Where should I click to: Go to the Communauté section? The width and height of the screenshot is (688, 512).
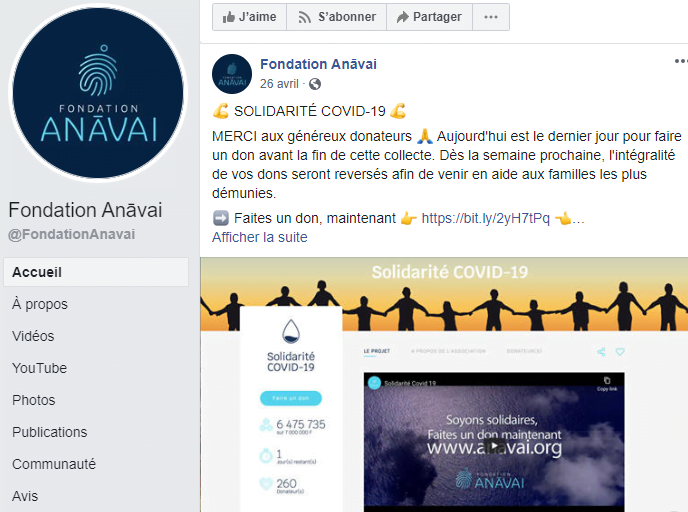(x=54, y=464)
